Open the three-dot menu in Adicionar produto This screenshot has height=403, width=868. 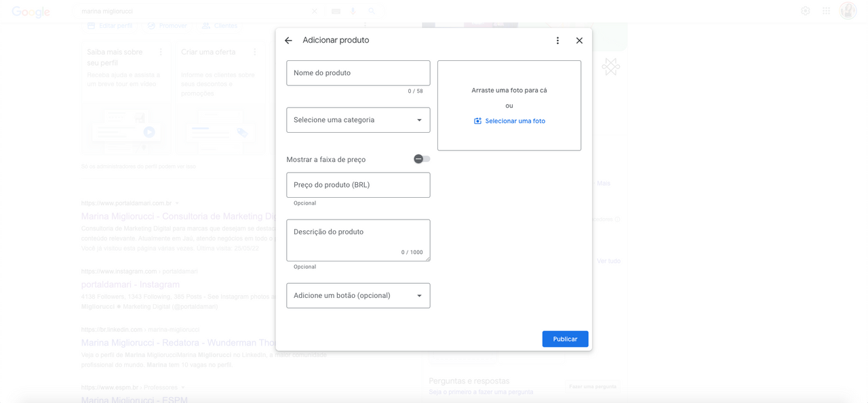[557, 41]
